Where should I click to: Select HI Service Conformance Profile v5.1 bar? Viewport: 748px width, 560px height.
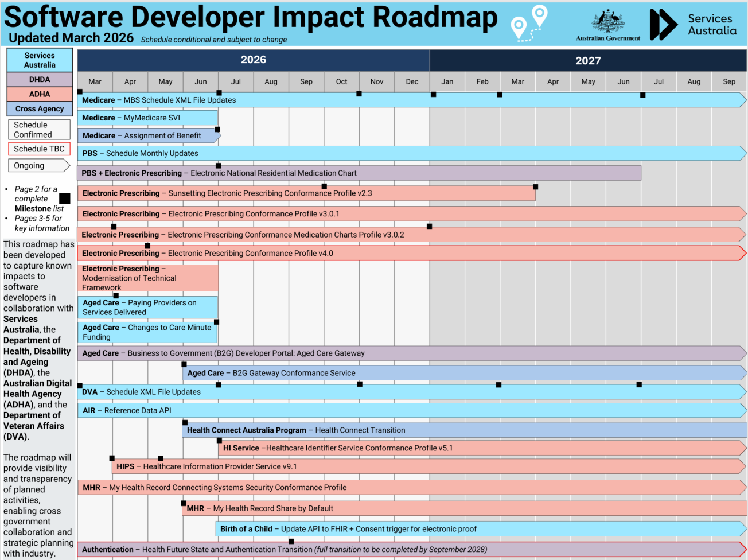[482, 448]
